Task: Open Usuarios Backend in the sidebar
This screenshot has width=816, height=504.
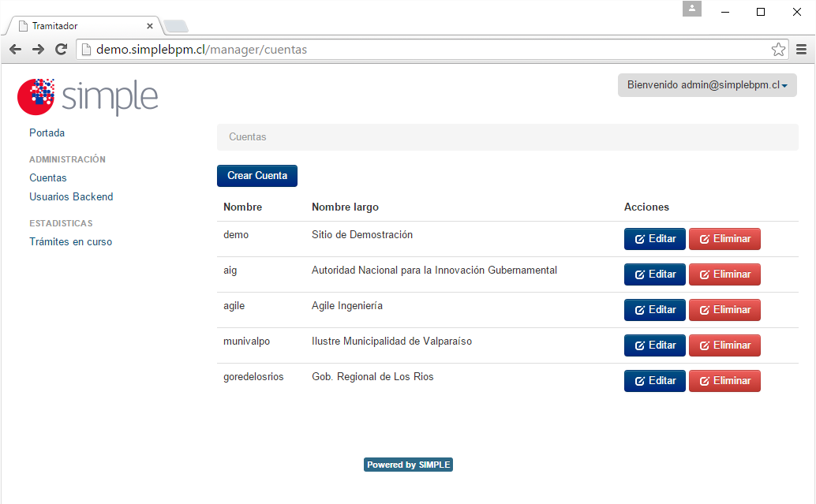Action: (x=71, y=196)
